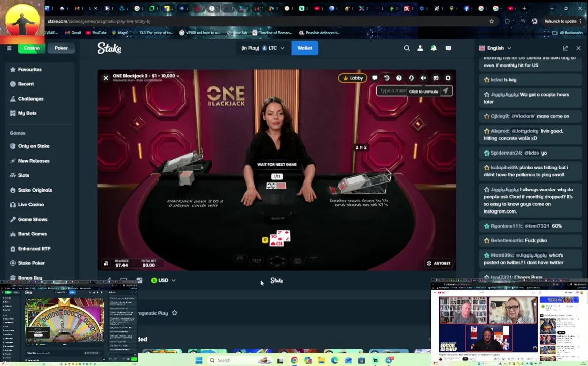Image resolution: width=588 pixels, height=366 pixels.
Task: Click the AUTOBET button
Action: 439,263
